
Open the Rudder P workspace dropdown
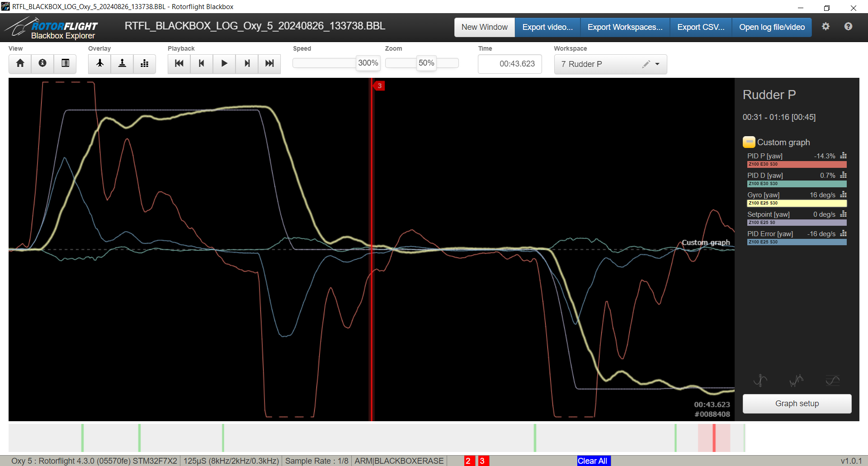click(x=657, y=64)
